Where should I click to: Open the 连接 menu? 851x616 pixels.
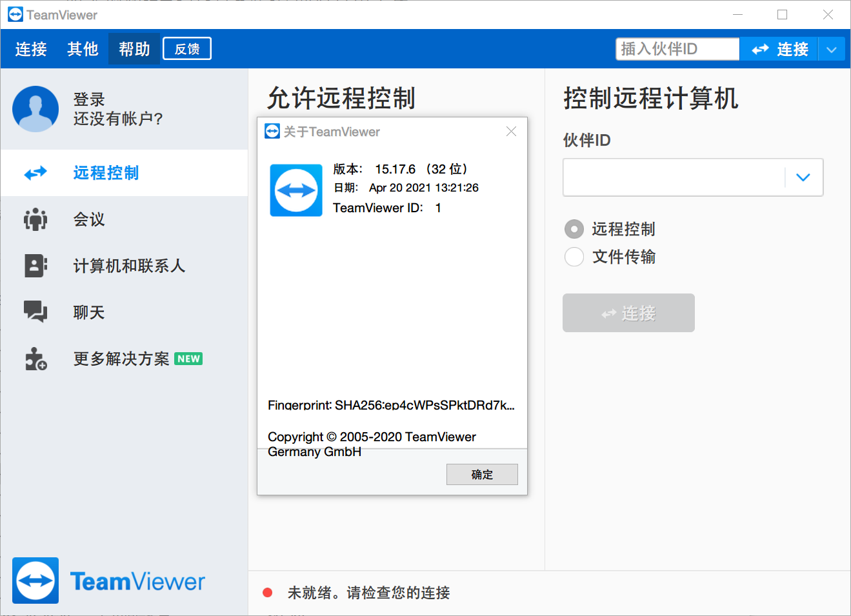tap(30, 48)
